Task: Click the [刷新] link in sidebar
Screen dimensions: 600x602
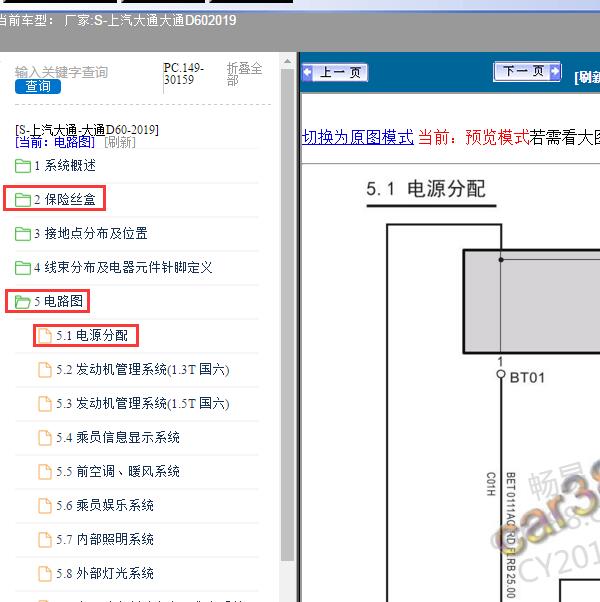Action: pyautogui.click(x=120, y=142)
